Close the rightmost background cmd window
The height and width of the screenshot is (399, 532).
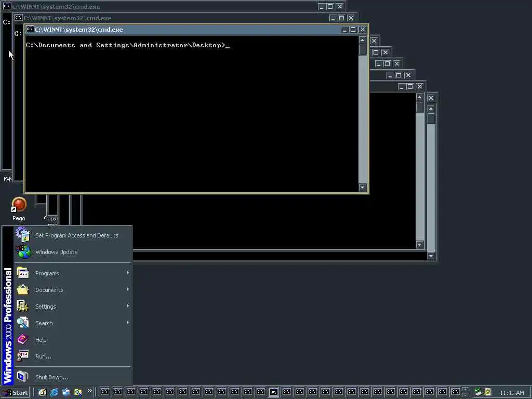(x=431, y=98)
